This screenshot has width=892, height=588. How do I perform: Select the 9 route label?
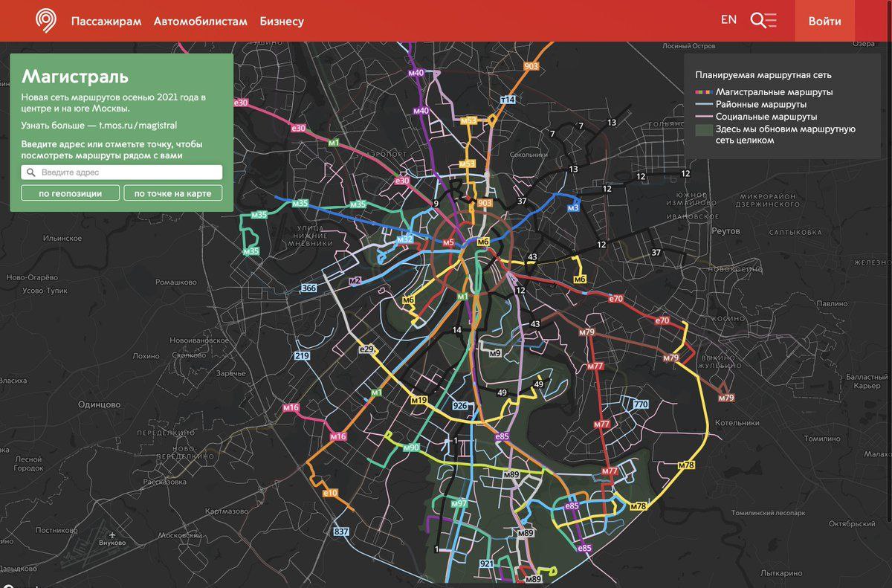point(436,203)
